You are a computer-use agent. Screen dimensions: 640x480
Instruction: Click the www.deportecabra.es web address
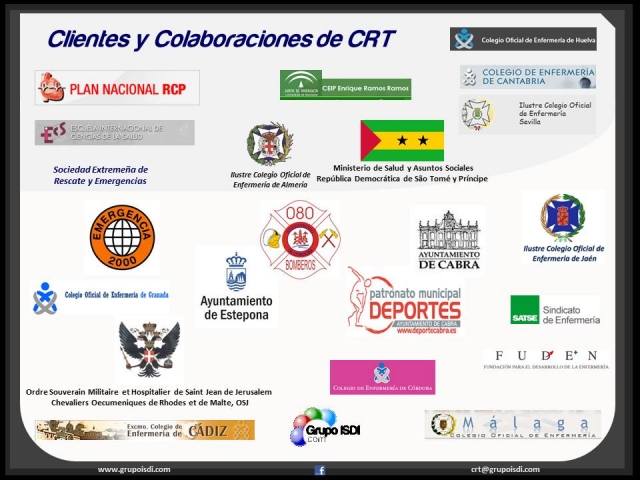[426, 331]
